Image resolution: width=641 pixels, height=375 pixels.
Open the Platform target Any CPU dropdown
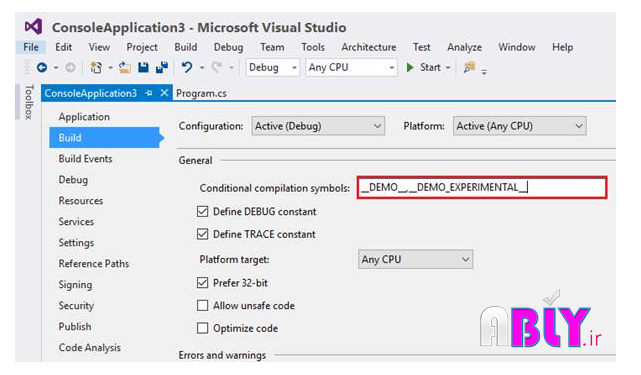[415, 259]
